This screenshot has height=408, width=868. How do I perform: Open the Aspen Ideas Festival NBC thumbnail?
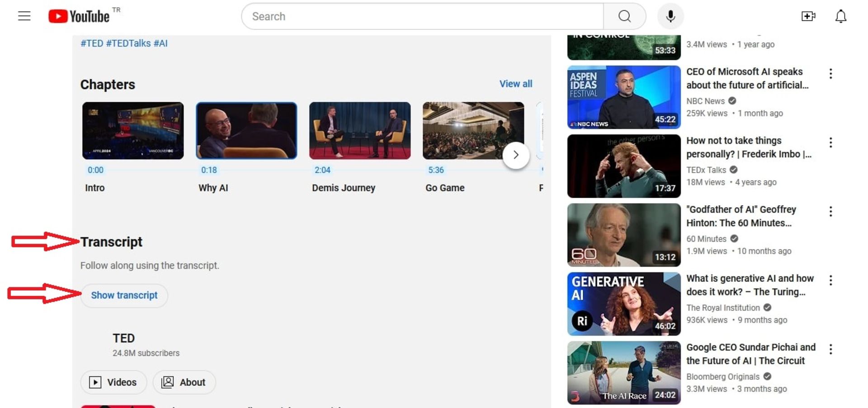click(624, 97)
